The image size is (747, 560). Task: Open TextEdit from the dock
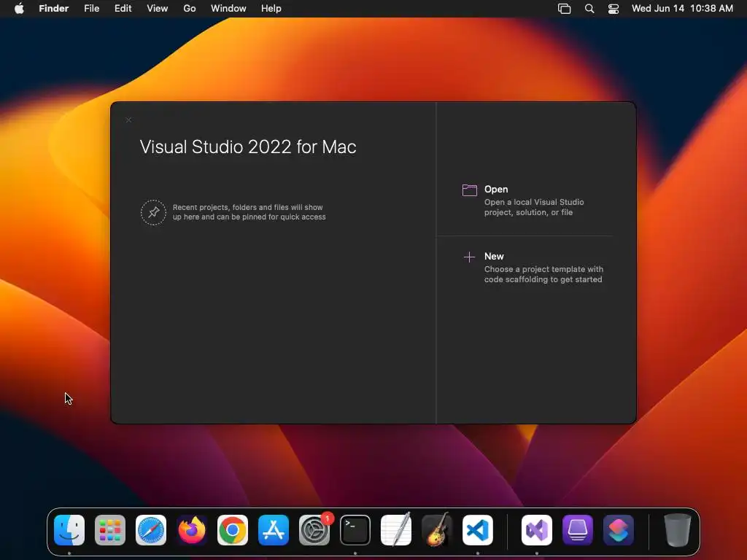396,530
